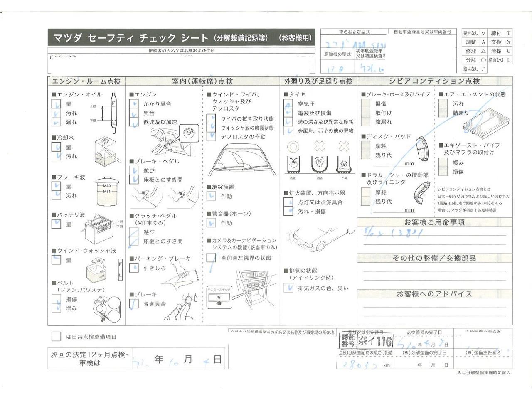The width and height of the screenshot is (532, 399).
Task: Check the きき具合 box
Action: (133, 304)
